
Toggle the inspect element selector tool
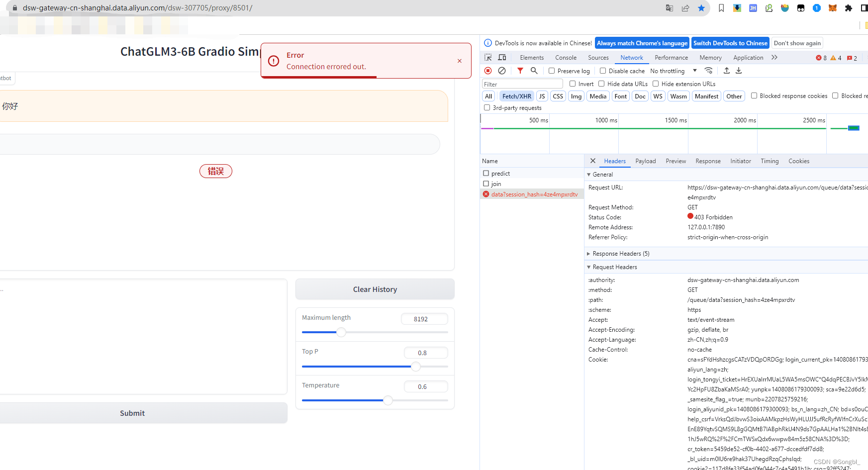tap(488, 58)
